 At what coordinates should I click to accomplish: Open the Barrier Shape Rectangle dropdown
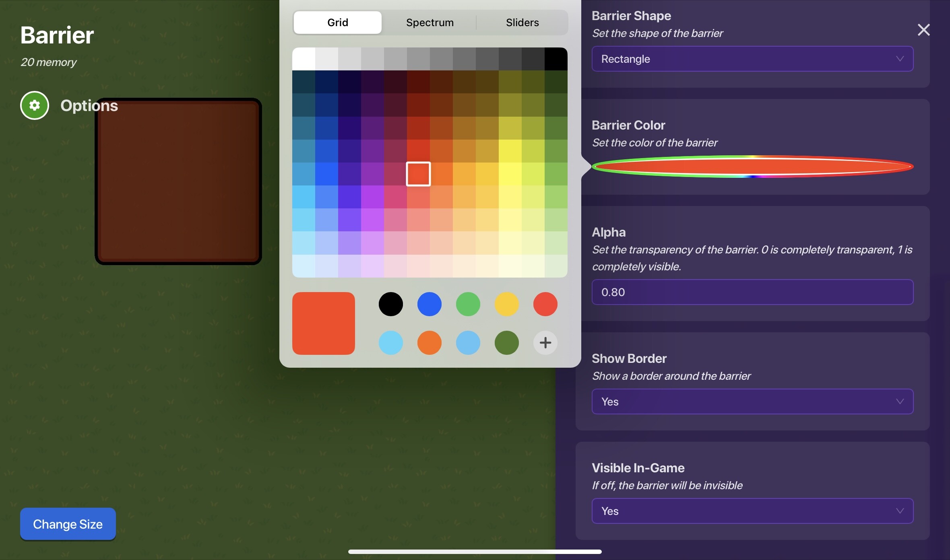tap(752, 59)
